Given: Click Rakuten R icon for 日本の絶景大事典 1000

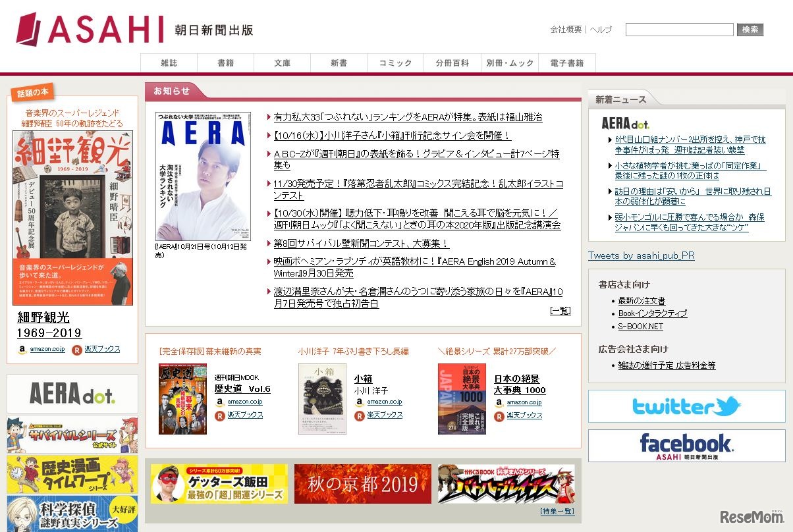Looking at the screenshot, I should coord(499,415).
